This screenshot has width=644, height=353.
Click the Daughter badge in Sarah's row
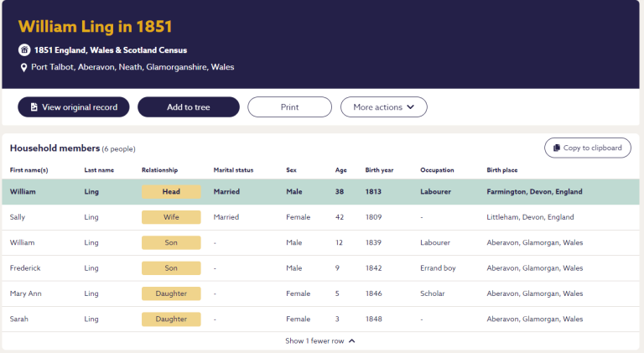point(171,319)
